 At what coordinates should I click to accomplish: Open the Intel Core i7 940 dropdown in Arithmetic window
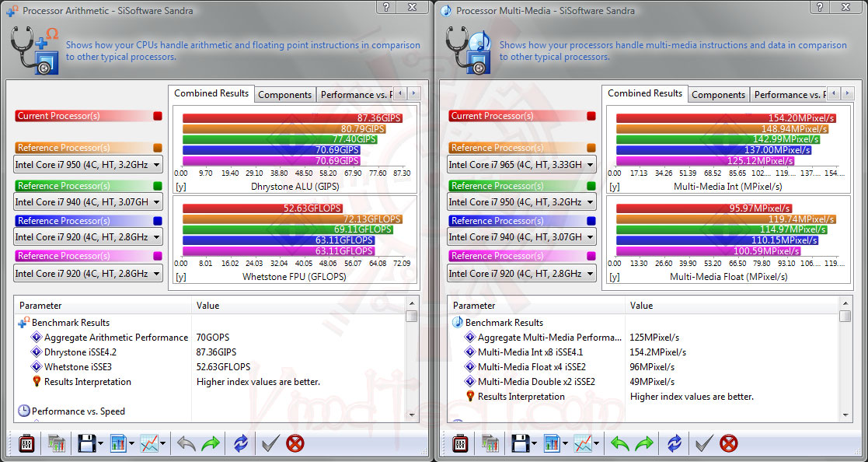click(88, 202)
